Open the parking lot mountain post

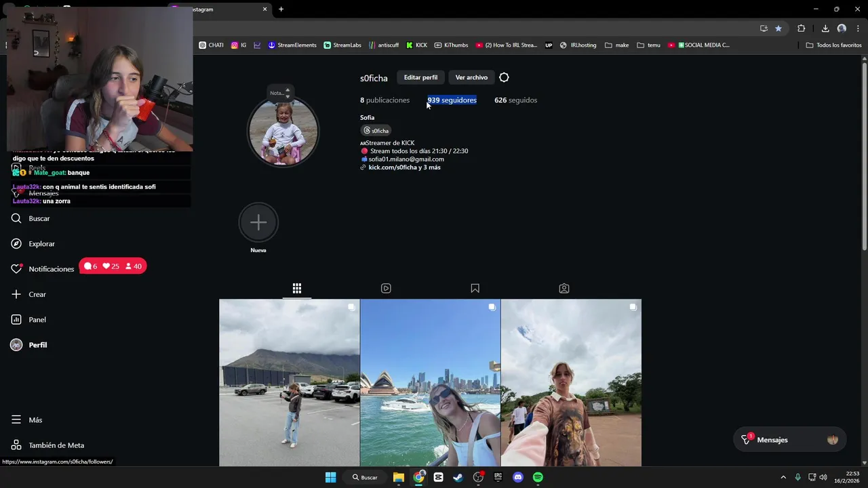290,383
